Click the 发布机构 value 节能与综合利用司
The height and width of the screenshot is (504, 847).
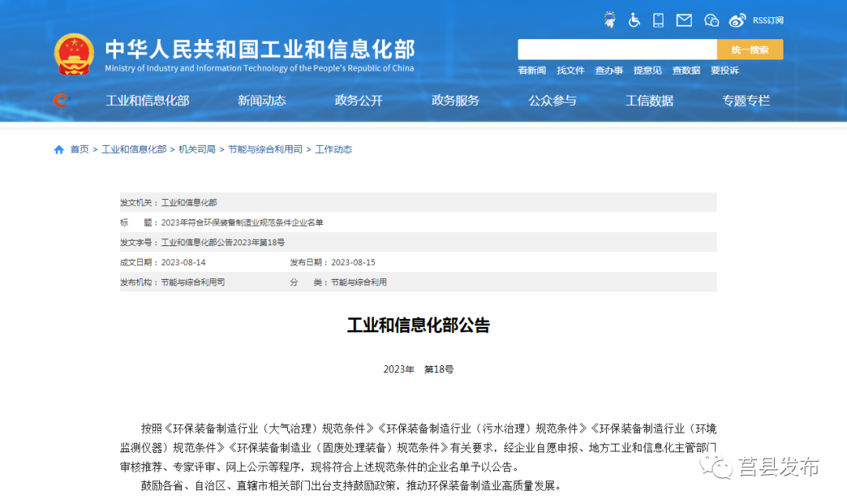[193, 282]
